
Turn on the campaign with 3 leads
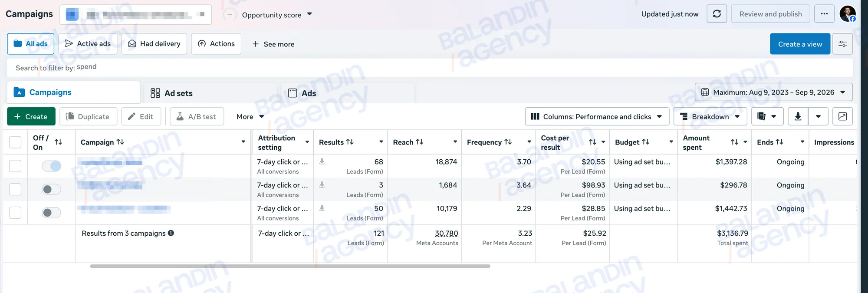(51, 189)
